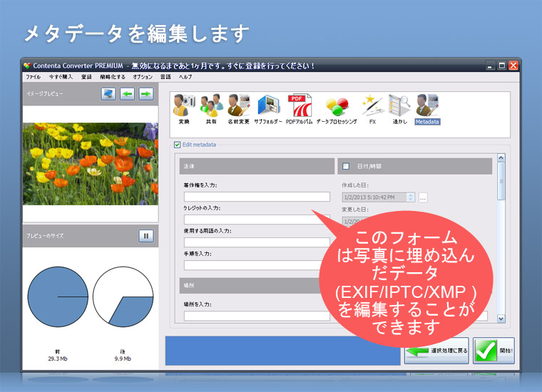Pause the preview size calculation
This screenshot has height=392, width=542.
pos(146,236)
